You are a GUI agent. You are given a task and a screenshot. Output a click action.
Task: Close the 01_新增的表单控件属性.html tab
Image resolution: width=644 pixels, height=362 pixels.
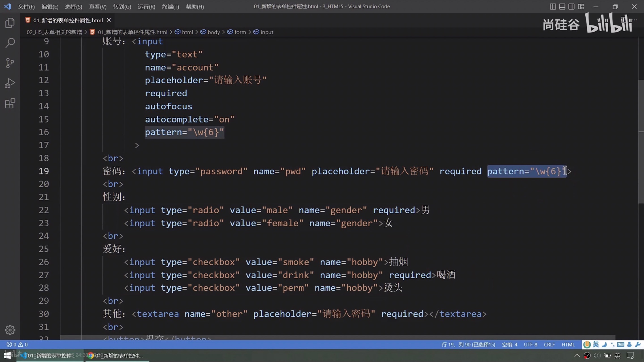(109, 20)
